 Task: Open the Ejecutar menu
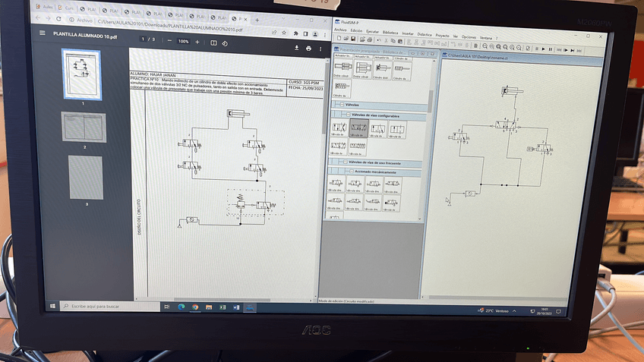click(372, 36)
